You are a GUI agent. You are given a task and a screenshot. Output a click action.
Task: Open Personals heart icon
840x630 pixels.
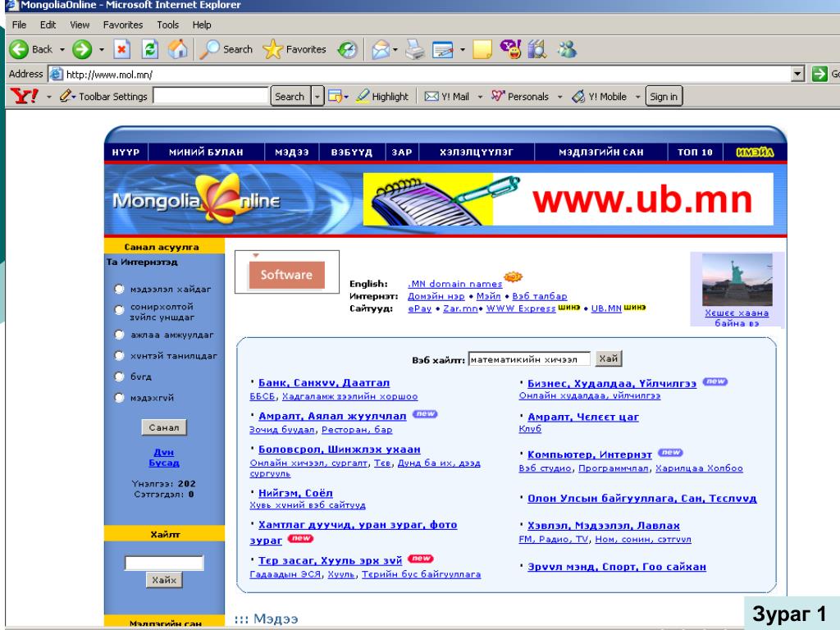[x=498, y=96]
